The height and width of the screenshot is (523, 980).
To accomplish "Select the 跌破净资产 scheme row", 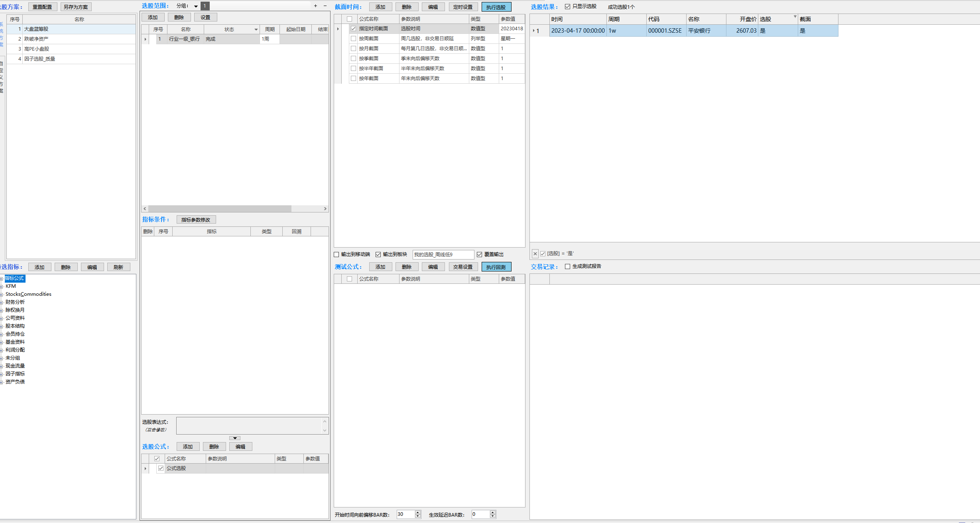I will [x=71, y=39].
